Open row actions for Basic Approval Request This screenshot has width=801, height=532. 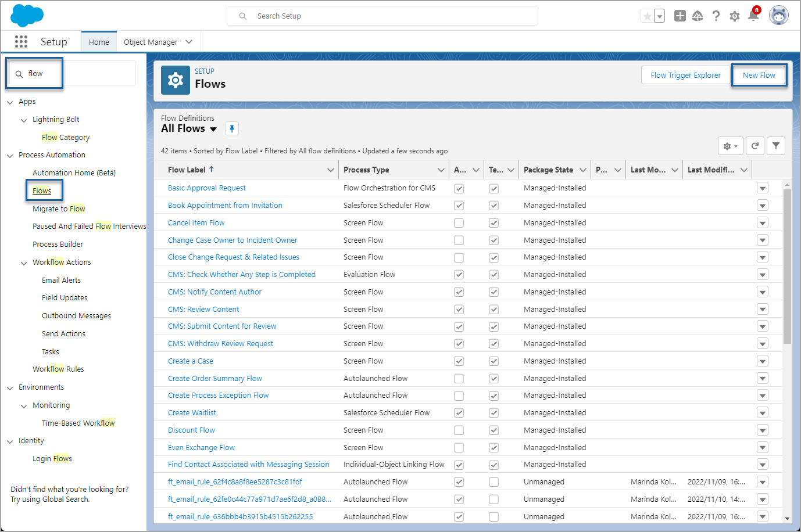[x=763, y=188]
